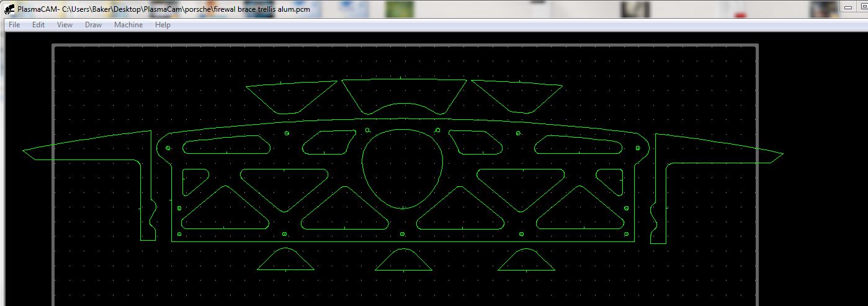Screen dimensions: 868x306
Task: Open the Machine menu
Action: coord(128,25)
